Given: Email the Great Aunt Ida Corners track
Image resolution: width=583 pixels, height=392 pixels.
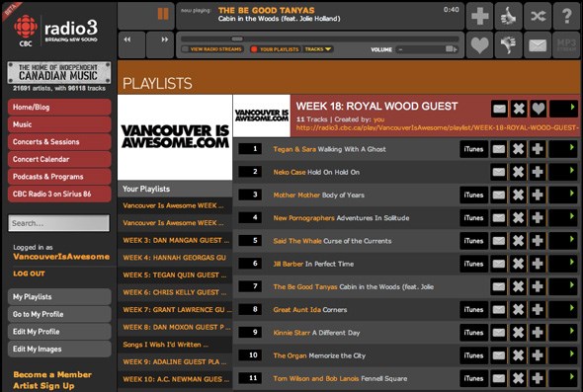Looking at the screenshot, I should pyautogui.click(x=499, y=309).
